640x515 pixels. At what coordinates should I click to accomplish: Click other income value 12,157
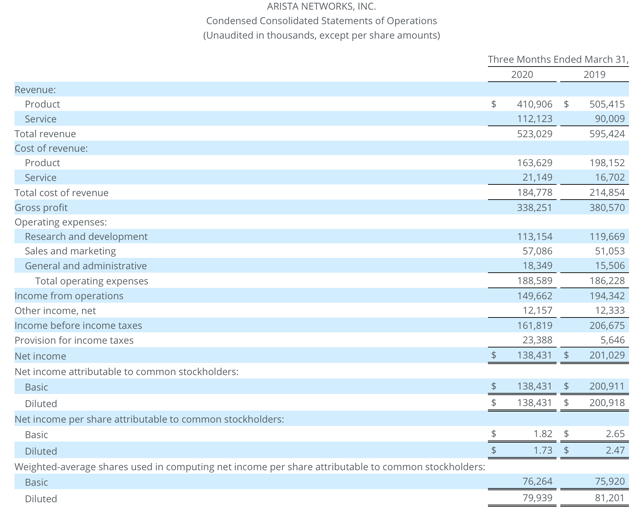537,311
